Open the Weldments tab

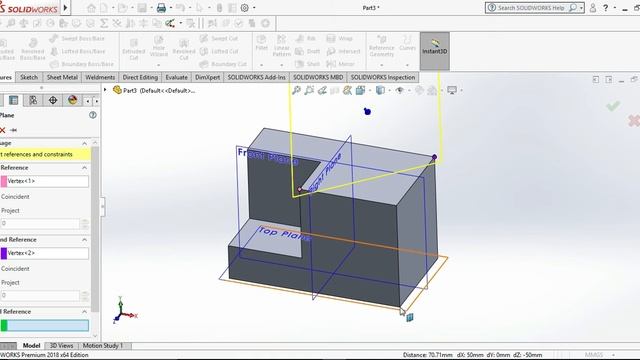pos(100,77)
